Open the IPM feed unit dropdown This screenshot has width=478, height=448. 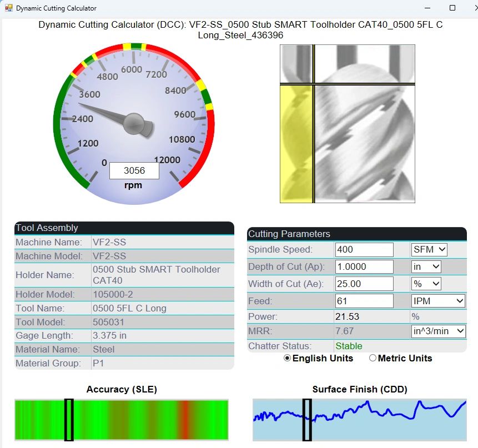pyautogui.click(x=437, y=301)
